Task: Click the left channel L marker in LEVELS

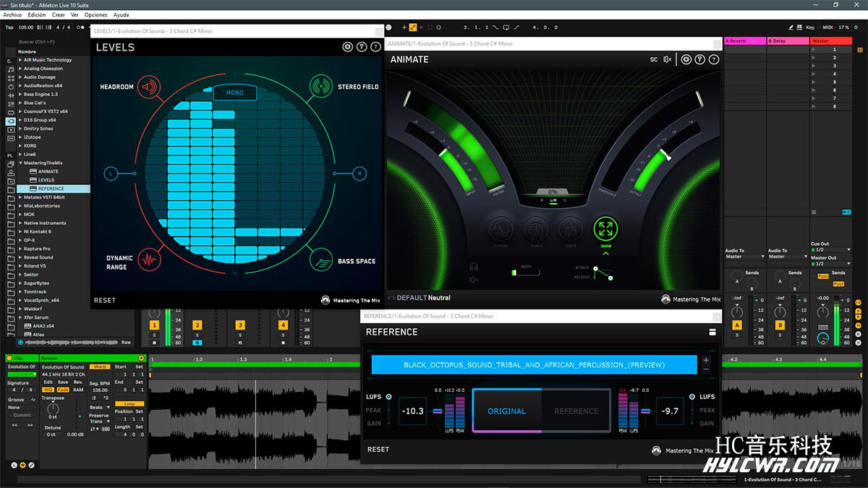Action: 111,174
